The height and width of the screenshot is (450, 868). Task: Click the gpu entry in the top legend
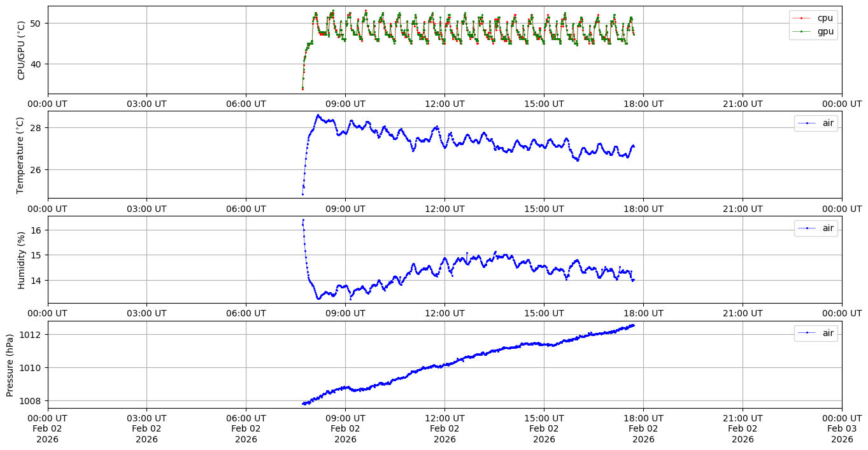825,31
